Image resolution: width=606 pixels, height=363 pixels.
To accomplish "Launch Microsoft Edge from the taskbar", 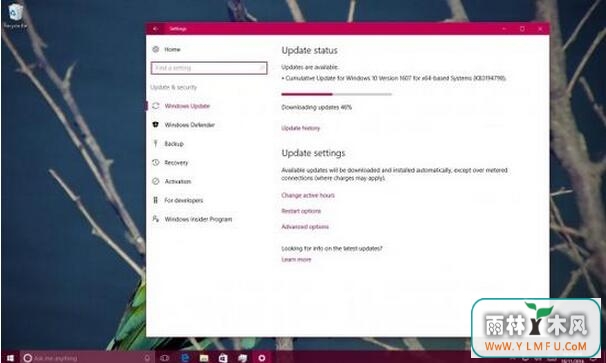I will (x=185, y=358).
